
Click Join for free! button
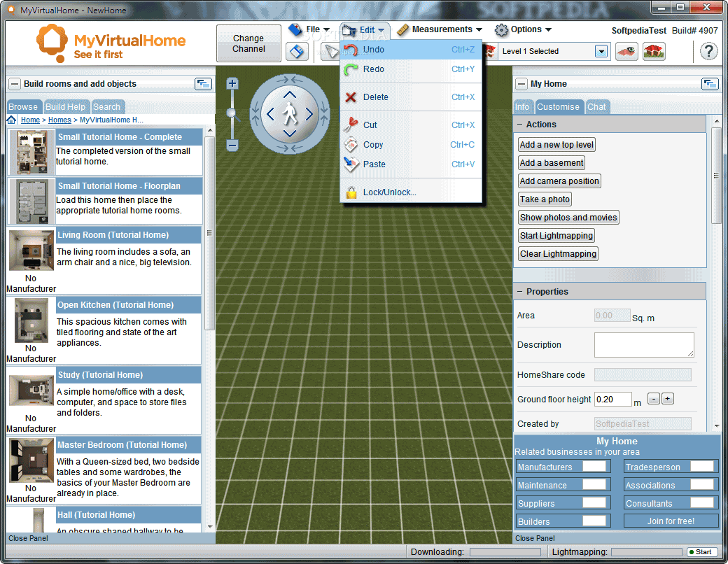(x=671, y=521)
